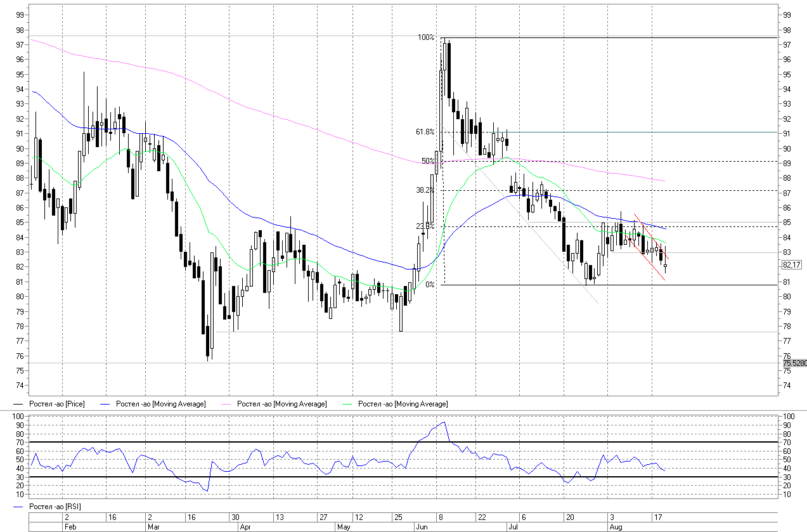Click the 75.5280 price level marker
807x532 pixels.
coord(794,363)
